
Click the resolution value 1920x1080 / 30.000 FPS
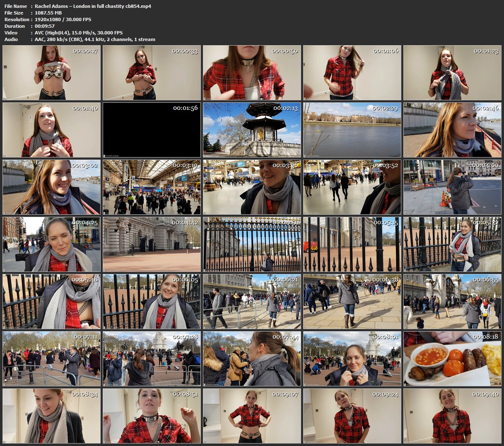pyautogui.click(x=63, y=19)
